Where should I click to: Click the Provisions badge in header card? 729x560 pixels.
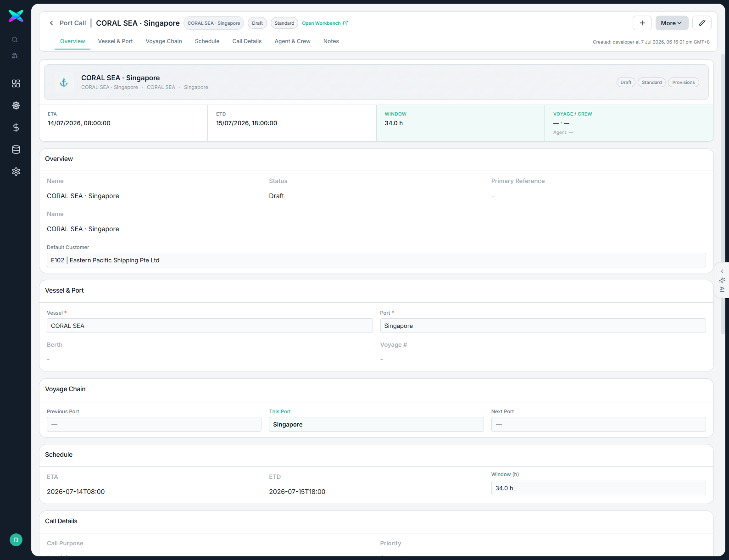point(684,83)
